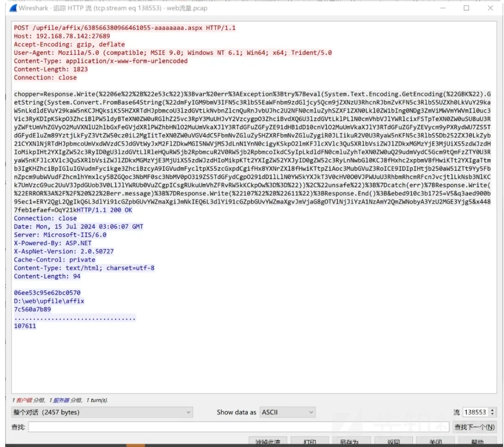Maximize the Wireshark stream window
The image size is (504, 447).
click(x=466, y=8)
